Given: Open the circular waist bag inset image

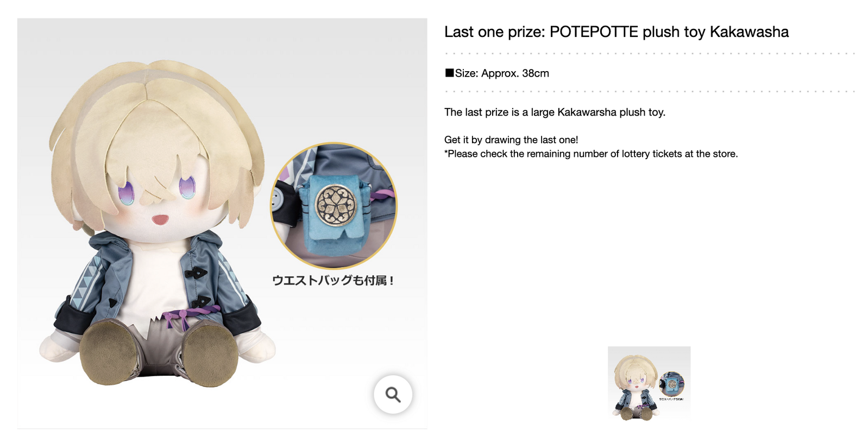Looking at the screenshot, I should click(x=334, y=206).
